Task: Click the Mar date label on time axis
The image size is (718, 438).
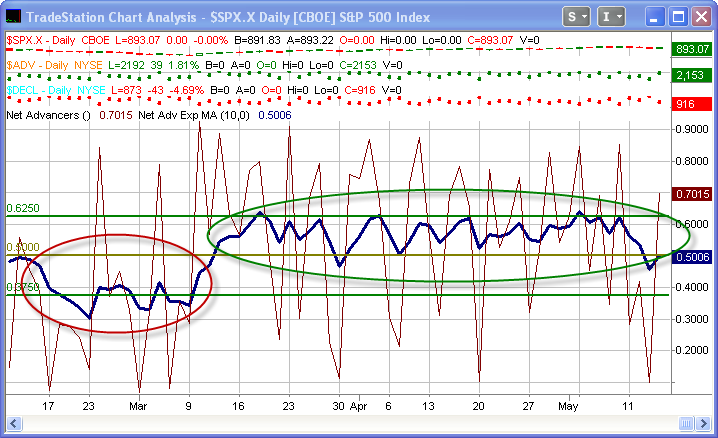Action: coord(138,406)
